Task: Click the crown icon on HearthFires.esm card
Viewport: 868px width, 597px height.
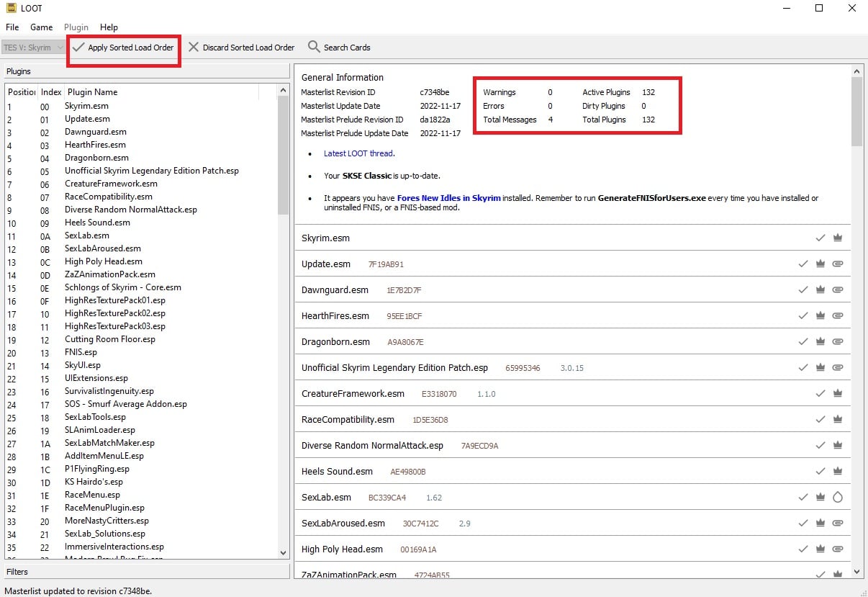Action: point(820,316)
